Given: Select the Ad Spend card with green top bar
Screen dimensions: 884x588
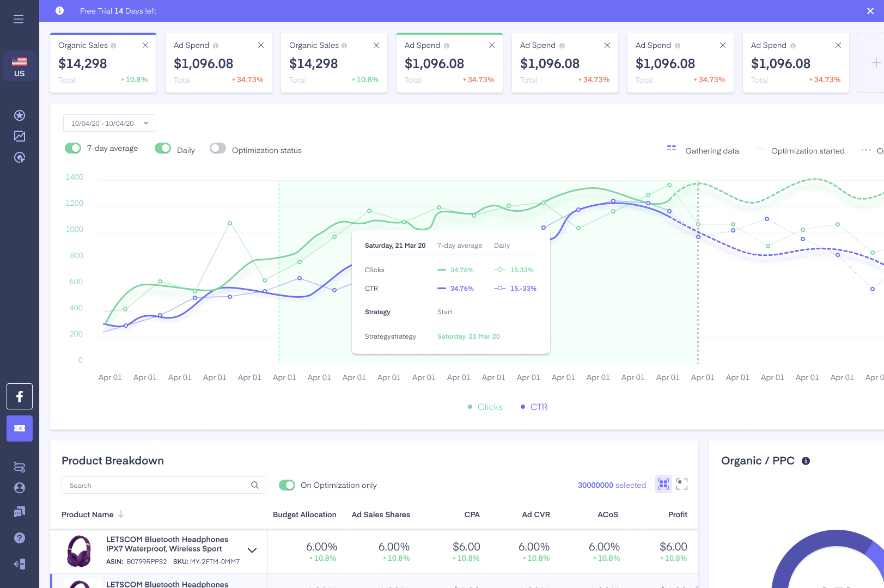Looking at the screenshot, I should (449, 63).
